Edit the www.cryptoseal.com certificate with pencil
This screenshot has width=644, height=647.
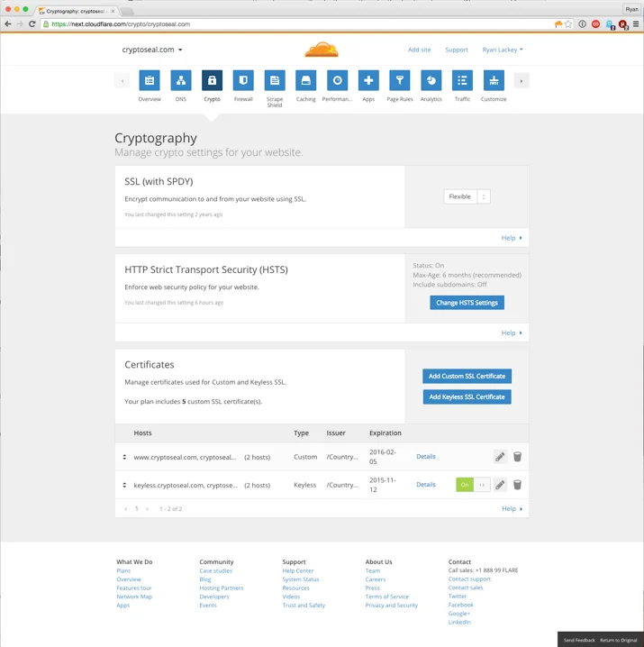coord(500,457)
